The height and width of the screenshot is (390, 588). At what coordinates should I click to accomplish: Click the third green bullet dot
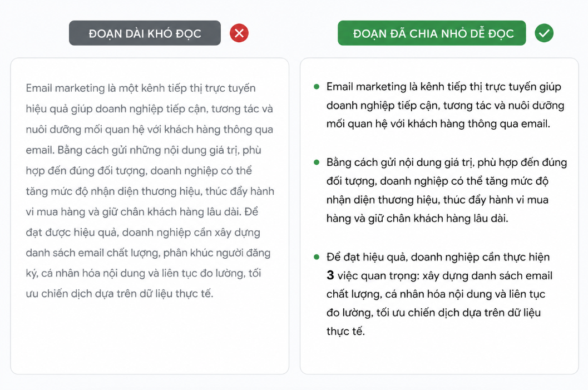point(317,257)
